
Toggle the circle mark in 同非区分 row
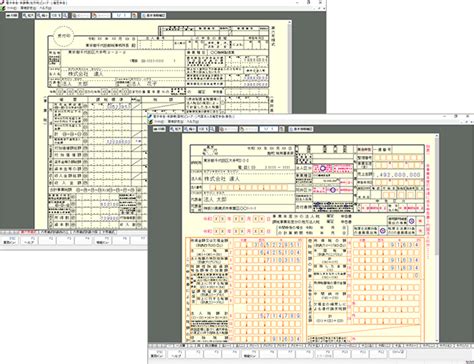pos(333,190)
